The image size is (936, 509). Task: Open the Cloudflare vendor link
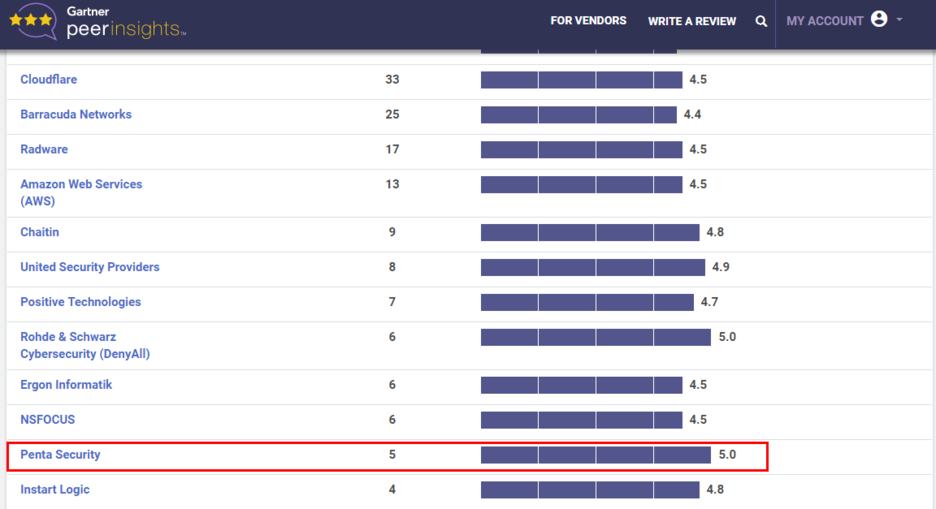(x=48, y=79)
